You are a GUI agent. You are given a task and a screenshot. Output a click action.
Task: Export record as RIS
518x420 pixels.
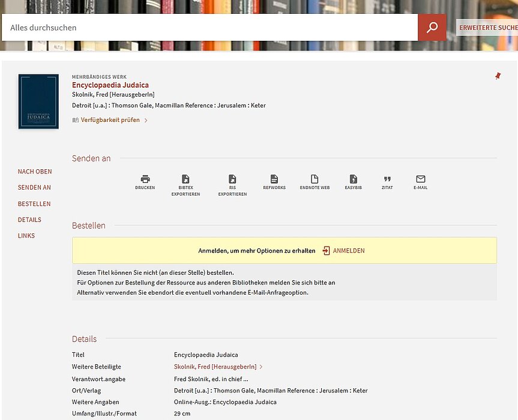232,185
